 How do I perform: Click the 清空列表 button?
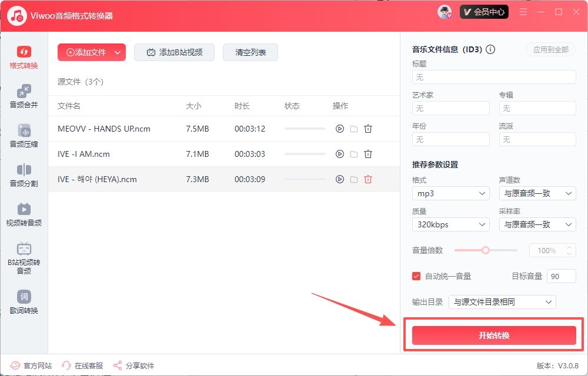coord(250,52)
